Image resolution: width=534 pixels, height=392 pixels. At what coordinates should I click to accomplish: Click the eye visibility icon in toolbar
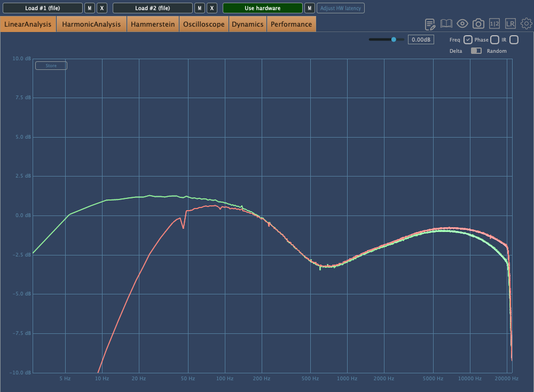pyautogui.click(x=462, y=24)
